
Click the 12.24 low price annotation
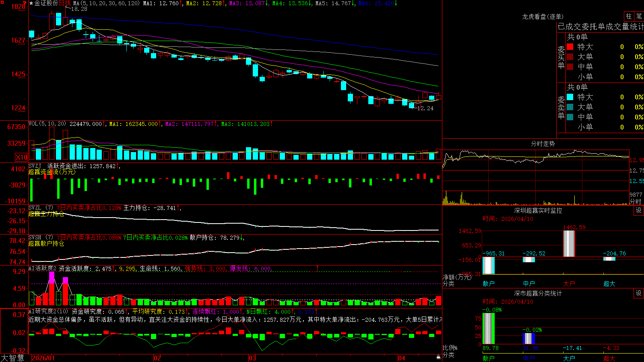pos(425,108)
